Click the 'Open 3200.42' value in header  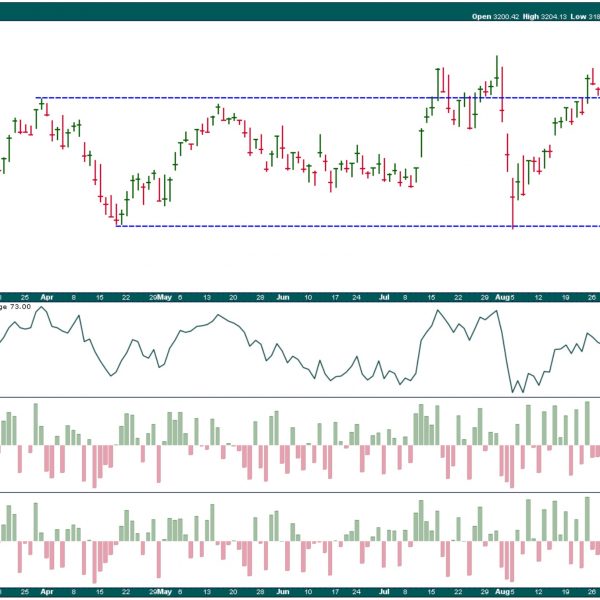(495, 16)
